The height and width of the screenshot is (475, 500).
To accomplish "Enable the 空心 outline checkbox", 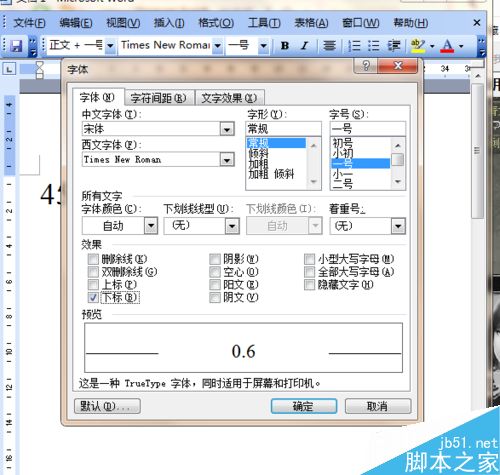I will point(215,272).
